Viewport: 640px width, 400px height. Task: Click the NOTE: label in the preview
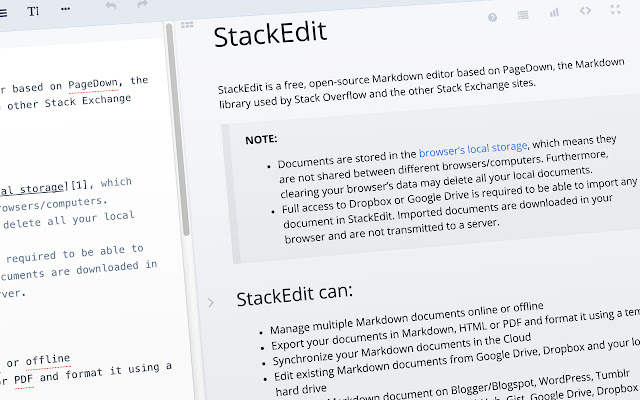coord(261,140)
